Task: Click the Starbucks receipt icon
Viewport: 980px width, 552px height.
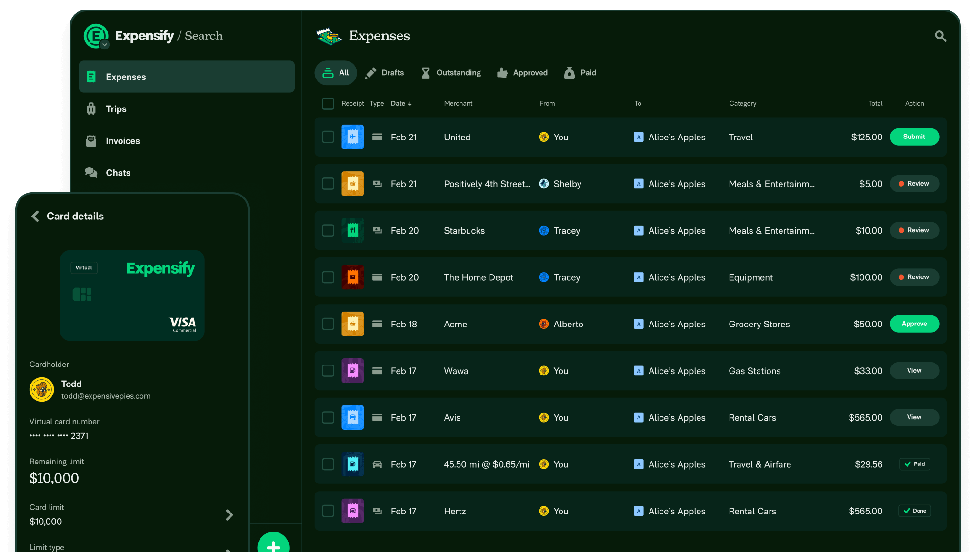Action: 352,231
